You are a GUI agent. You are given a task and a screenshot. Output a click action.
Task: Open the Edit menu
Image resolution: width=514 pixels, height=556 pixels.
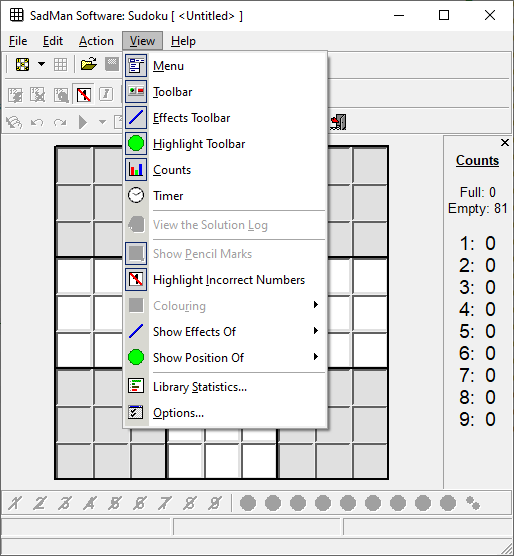53,41
